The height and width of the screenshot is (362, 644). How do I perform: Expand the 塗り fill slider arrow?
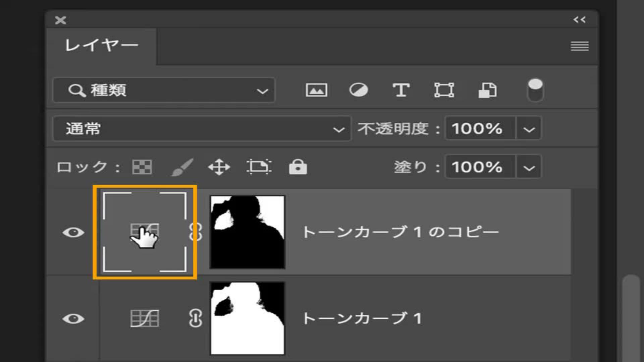(529, 167)
